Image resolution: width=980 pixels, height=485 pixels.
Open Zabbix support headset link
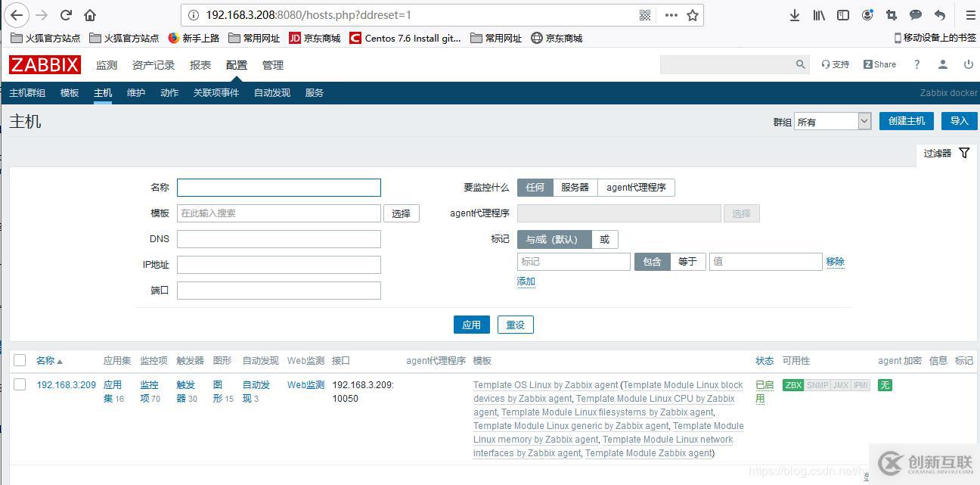[x=836, y=65]
